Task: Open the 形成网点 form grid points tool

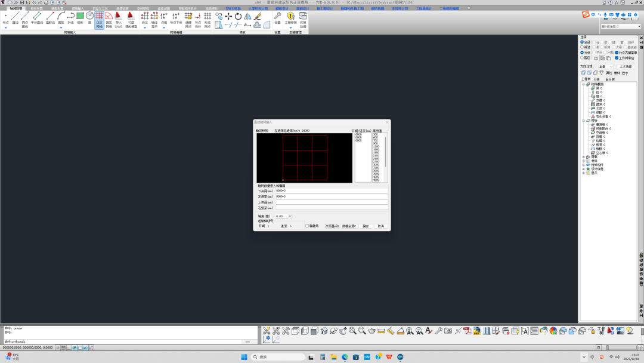Action: tap(208, 20)
